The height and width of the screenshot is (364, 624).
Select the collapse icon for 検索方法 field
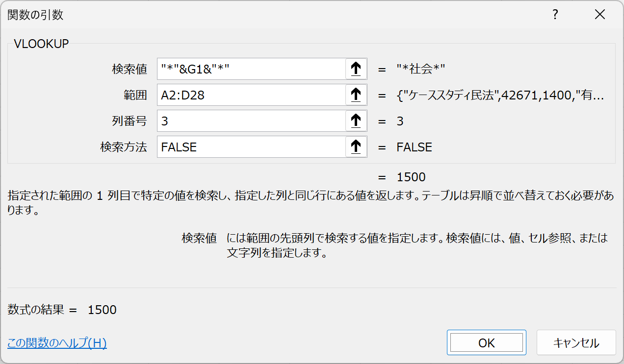[356, 147]
